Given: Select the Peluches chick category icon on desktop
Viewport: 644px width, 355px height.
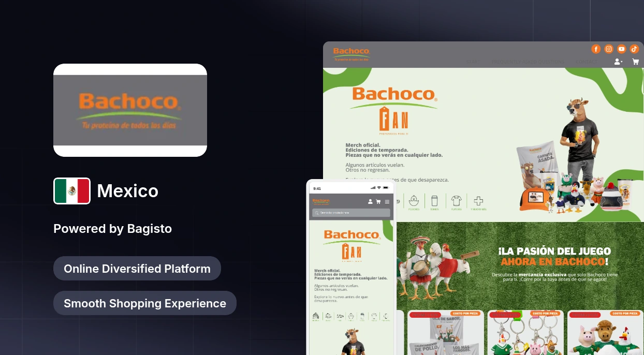Looking at the screenshot, I should point(414,202).
